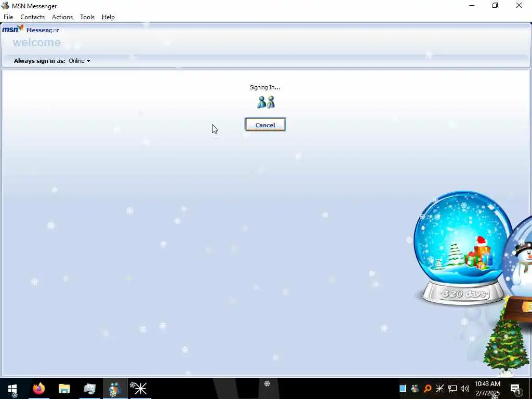Screen dimensions: 532x399
Task: Open the snowflake app on the taskbar
Action: pyautogui.click(x=140, y=389)
